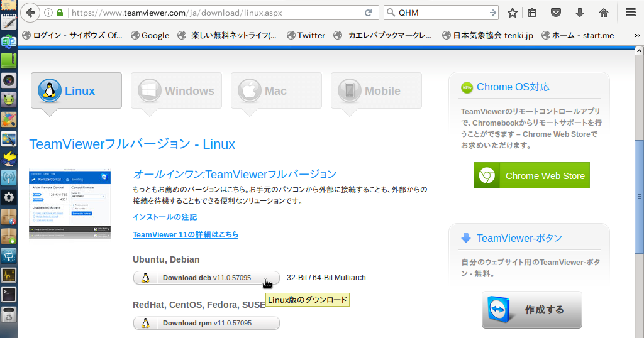
Task: Open the downloads arrow icon
Action: coord(579,13)
